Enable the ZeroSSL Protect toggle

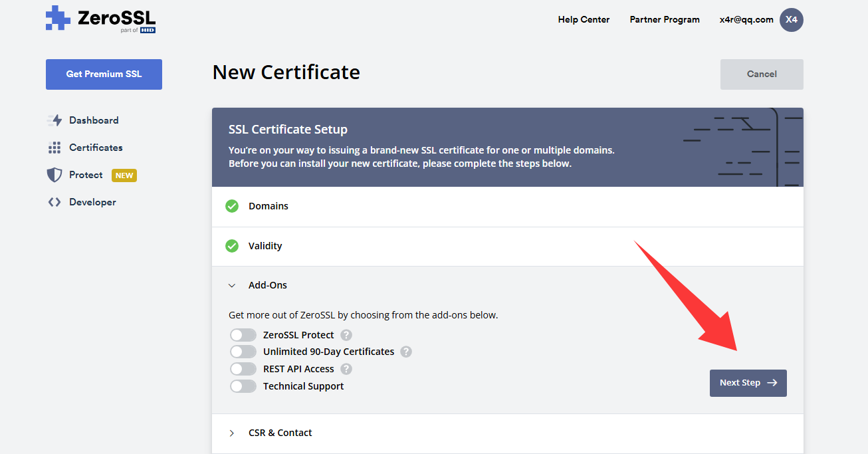(x=243, y=335)
